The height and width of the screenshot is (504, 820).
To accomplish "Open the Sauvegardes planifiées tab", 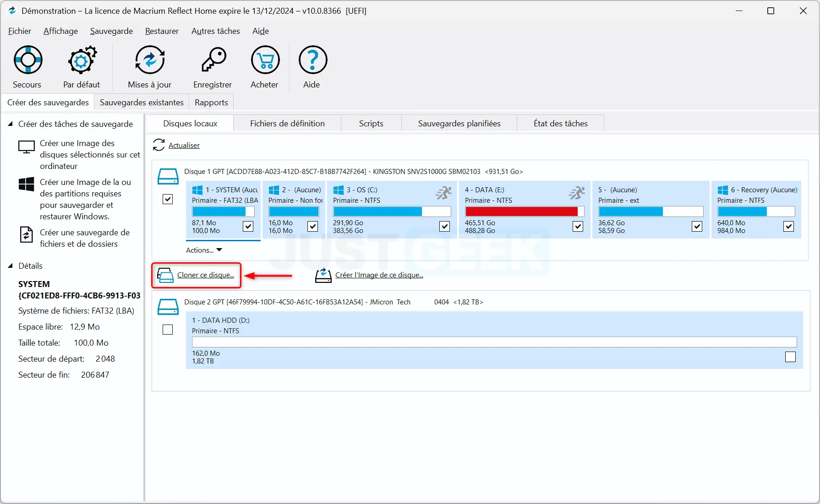I will click(x=459, y=123).
